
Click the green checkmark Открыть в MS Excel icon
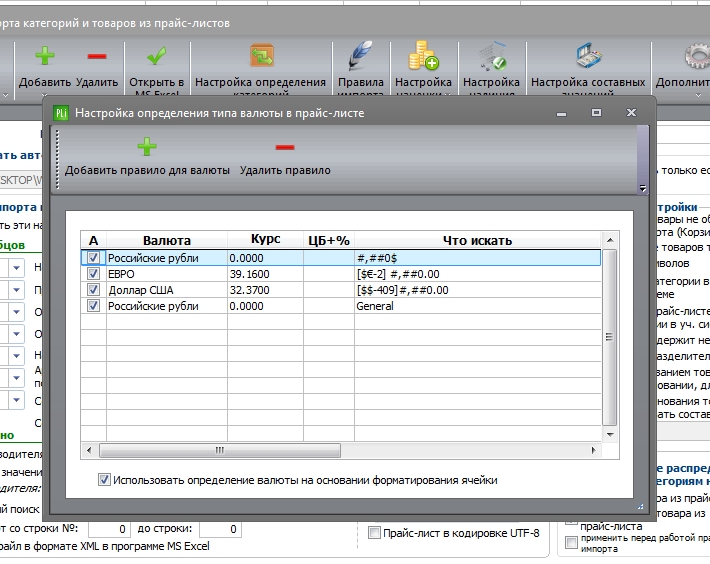(x=156, y=56)
